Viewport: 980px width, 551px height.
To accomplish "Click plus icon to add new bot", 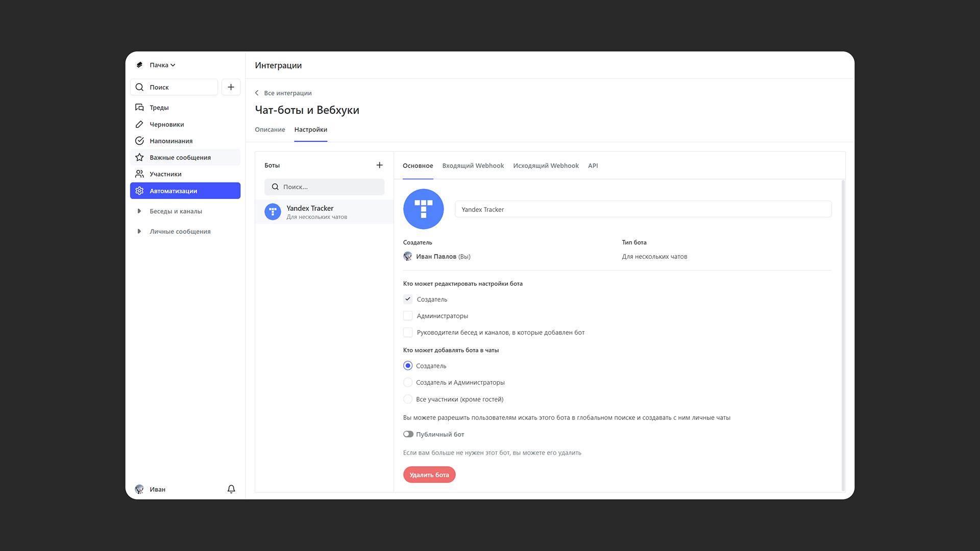I will coord(379,165).
